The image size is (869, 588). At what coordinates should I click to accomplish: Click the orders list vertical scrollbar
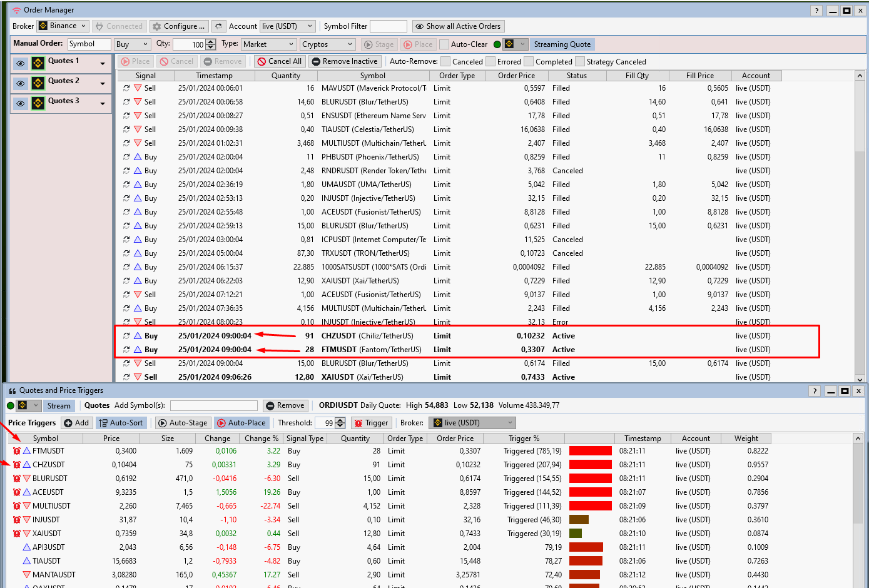(860, 225)
